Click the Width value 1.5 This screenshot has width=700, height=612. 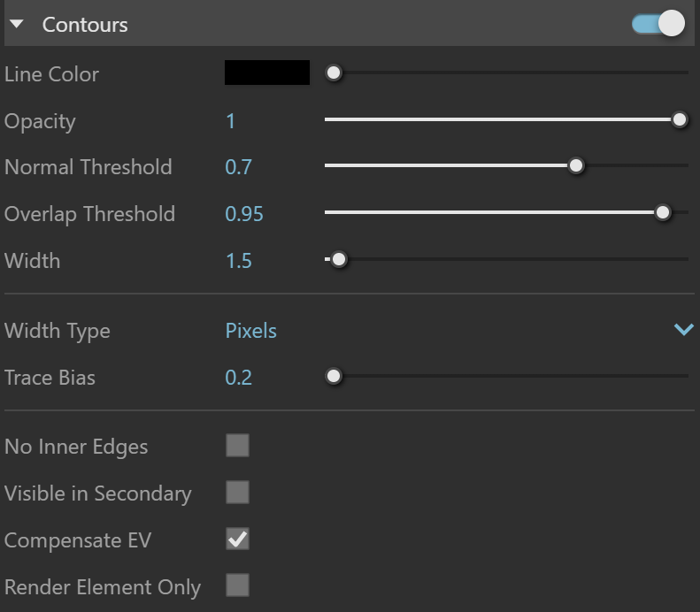click(x=239, y=261)
